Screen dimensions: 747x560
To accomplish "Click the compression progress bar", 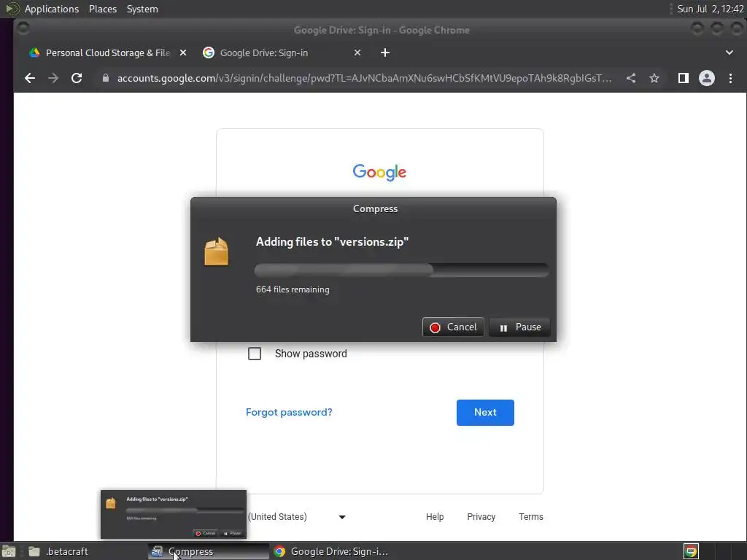I will (402, 271).
